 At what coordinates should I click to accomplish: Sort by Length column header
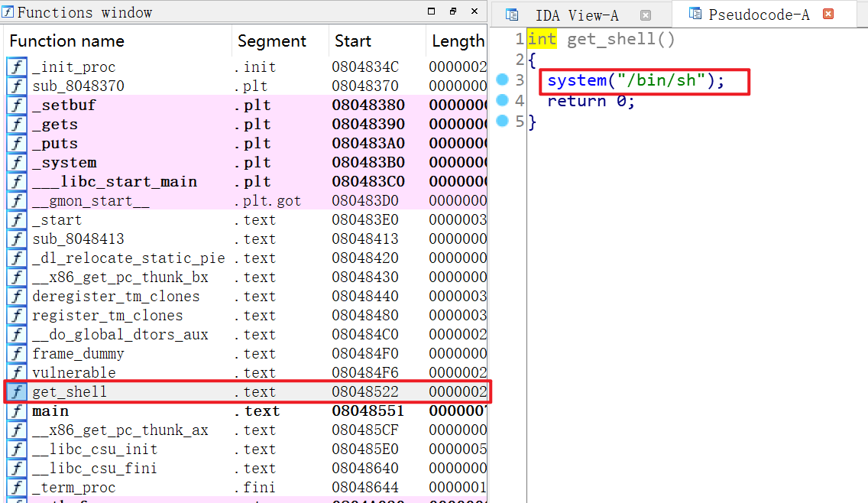pos(457,41)
